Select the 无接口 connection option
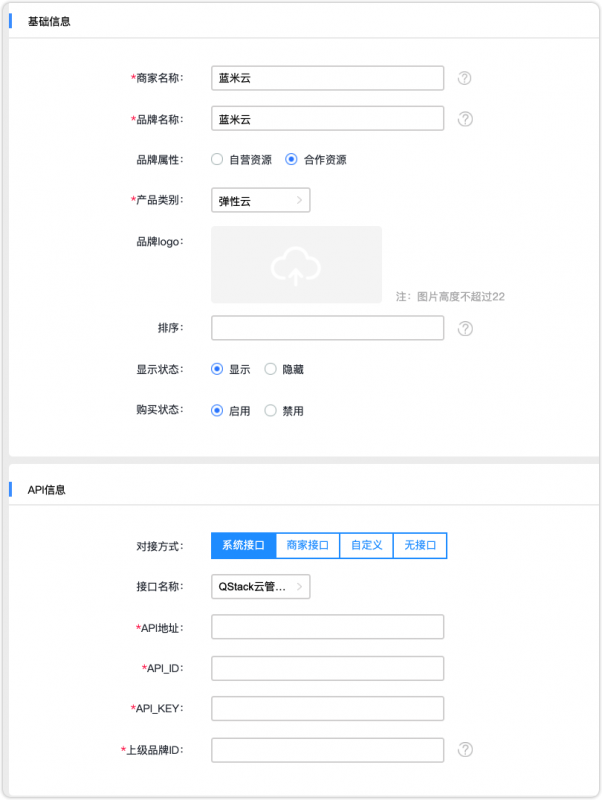This screenshot has height=800, width=602. click(420, 545)
